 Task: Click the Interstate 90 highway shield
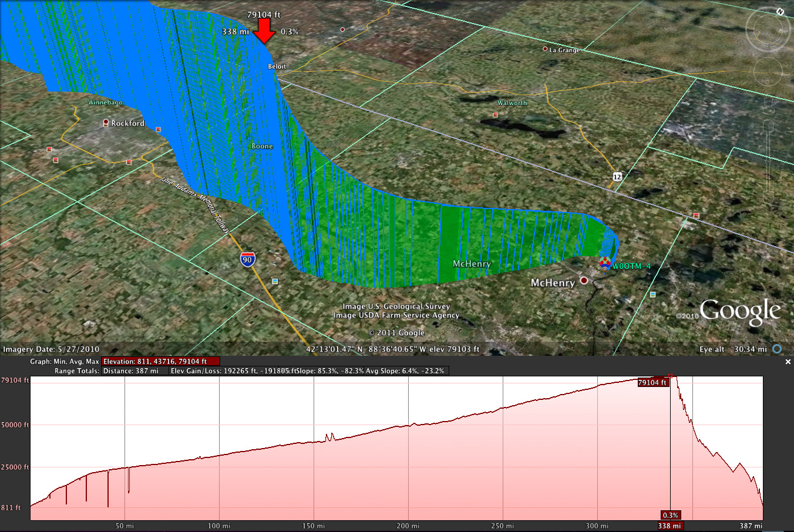(x=247, y=260)
